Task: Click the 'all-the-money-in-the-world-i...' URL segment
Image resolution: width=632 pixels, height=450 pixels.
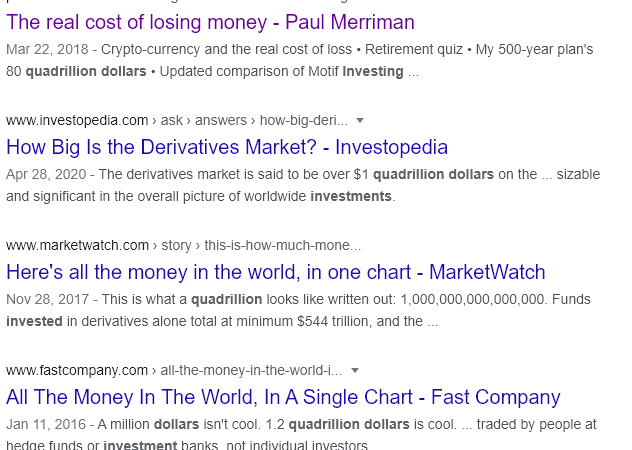Action: 251,370
